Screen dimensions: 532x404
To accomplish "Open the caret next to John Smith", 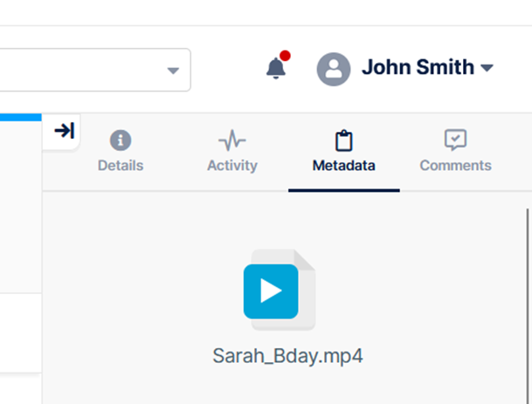I will [x=487, y=68].
